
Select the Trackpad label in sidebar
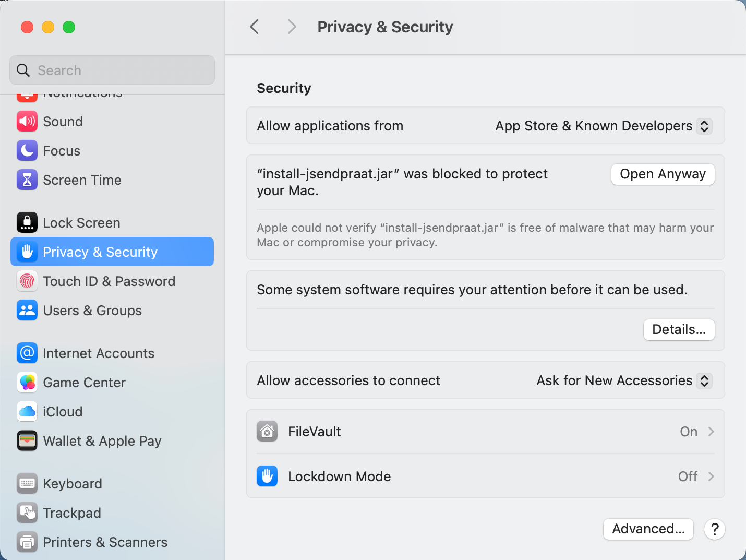pyautogui.click(x=72, y=513)
